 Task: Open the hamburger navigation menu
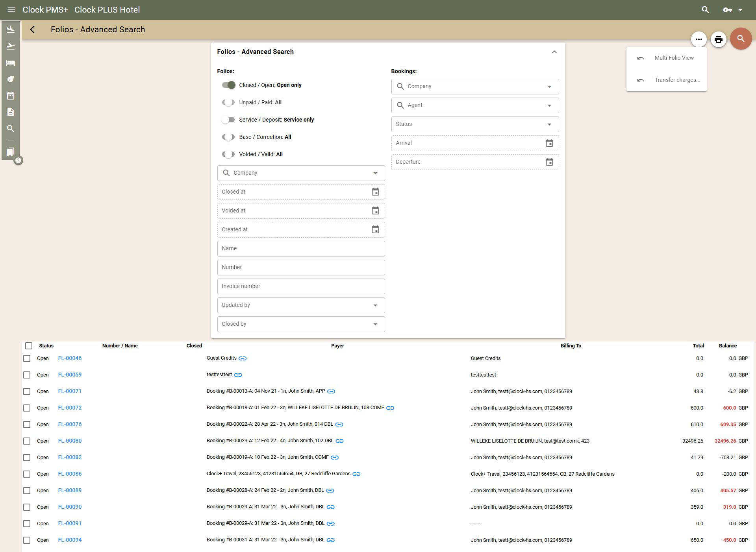(x=11, y=10)
